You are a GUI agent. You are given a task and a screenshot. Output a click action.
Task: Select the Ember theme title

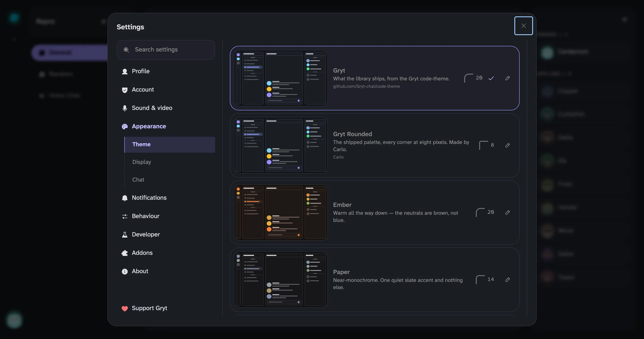342,205
